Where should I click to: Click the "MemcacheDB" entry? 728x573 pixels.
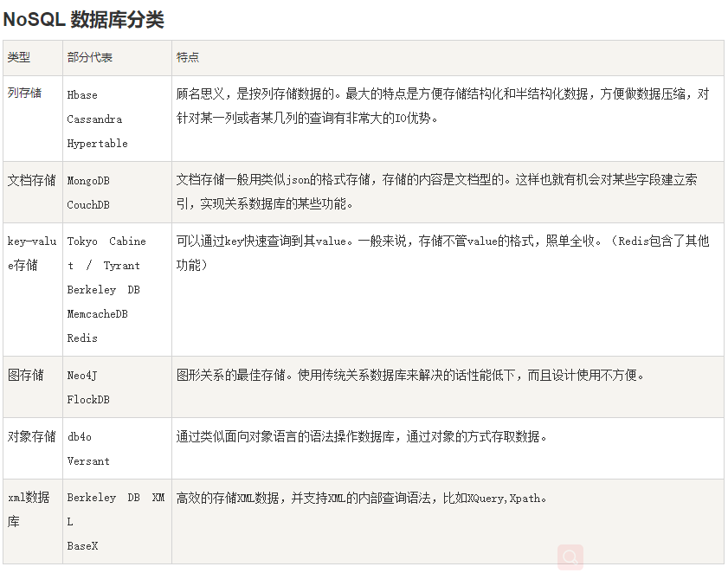[x=98, y=314]
